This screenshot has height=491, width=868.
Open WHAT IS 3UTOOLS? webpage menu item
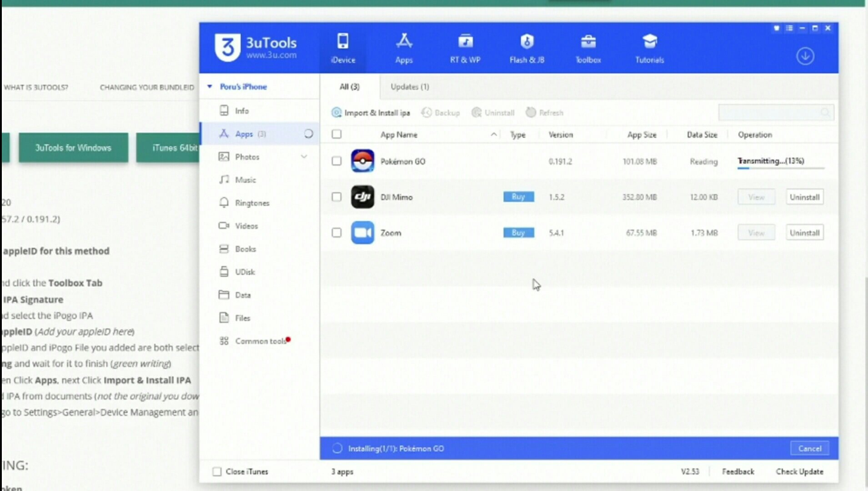click(x=36, y=87)
